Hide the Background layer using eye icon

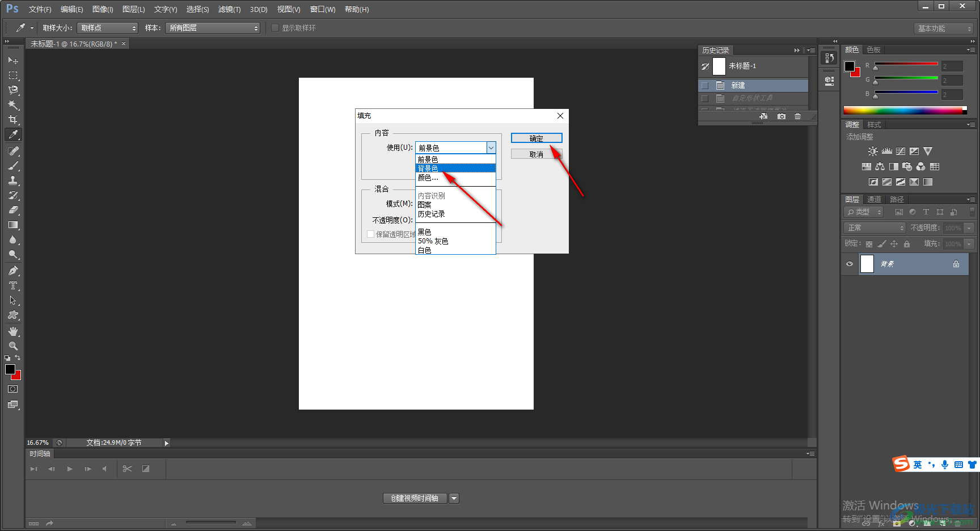[x=850, y=264]
